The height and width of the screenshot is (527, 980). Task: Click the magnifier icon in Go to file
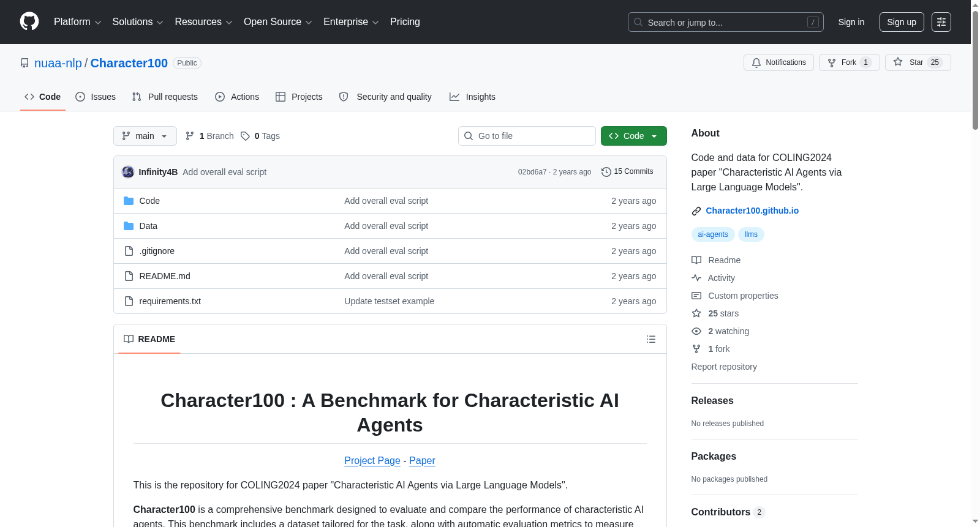469,136
